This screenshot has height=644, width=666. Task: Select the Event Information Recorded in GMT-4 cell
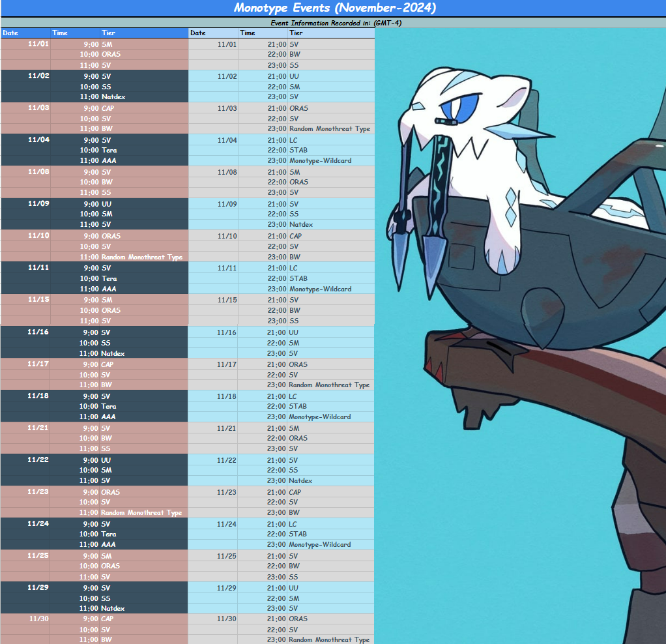pyautogui.click(x=334, y=23)
